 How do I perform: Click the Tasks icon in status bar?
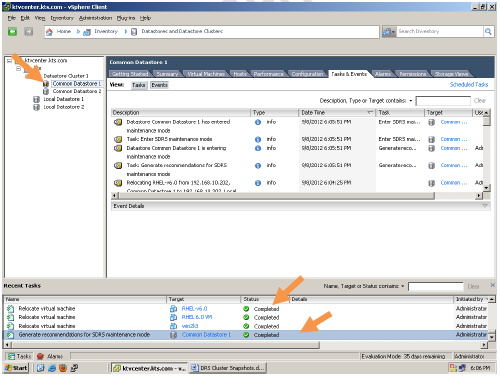(x=12, y=356)
